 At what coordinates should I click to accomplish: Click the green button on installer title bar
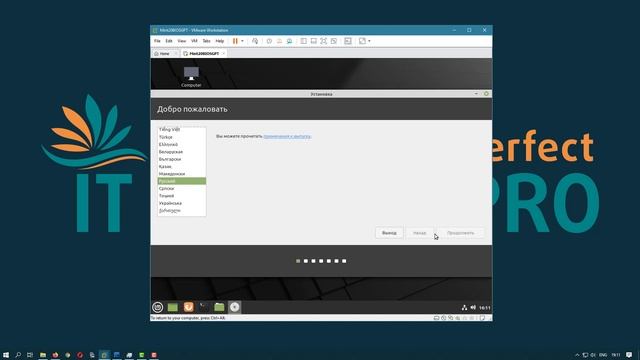(x=486, y=94)
